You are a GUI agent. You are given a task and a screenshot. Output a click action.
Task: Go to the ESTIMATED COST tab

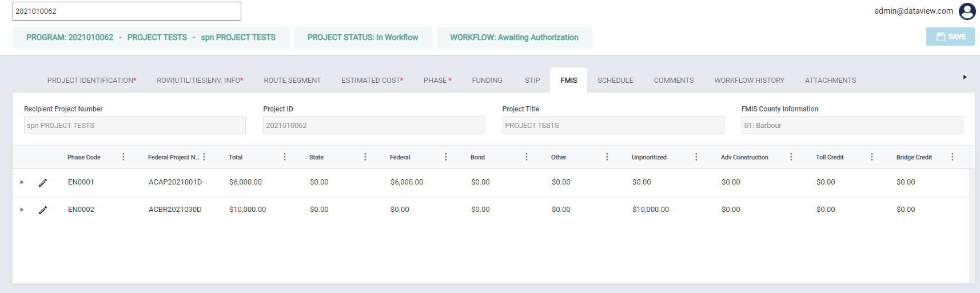coord(372,81)
